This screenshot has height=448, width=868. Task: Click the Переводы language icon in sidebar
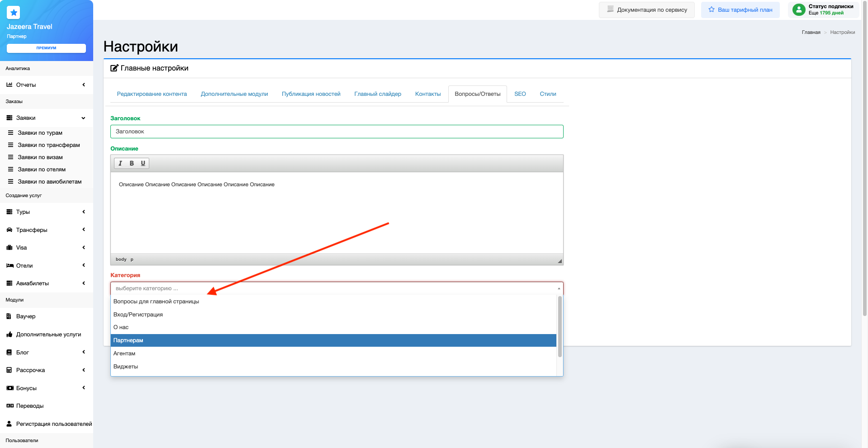tap(9, 406)
